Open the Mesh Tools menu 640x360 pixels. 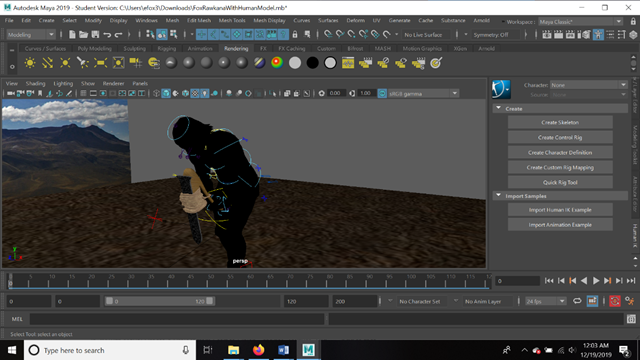click(232, 20)
